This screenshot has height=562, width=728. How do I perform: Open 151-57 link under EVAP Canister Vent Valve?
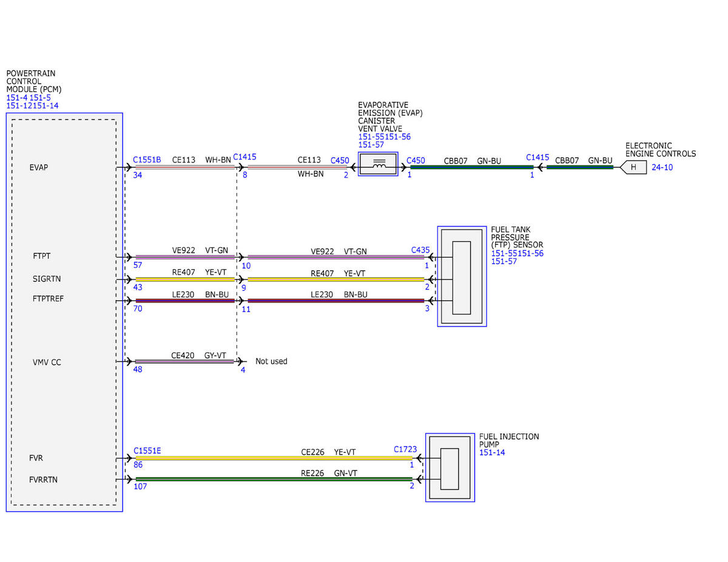[370, 145]
